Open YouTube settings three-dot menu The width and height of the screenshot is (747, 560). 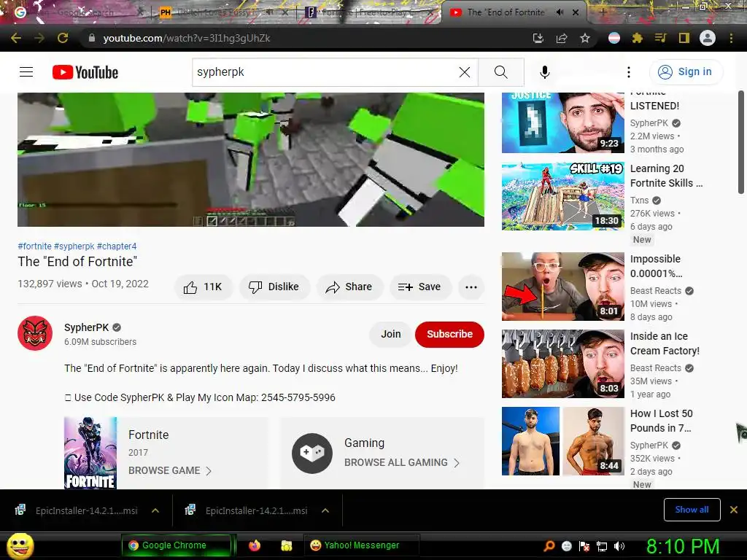[629, 72]
